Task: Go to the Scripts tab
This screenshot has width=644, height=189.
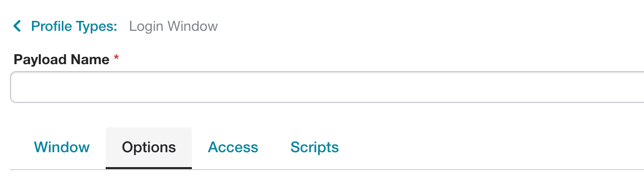Action: pos(315,147)
